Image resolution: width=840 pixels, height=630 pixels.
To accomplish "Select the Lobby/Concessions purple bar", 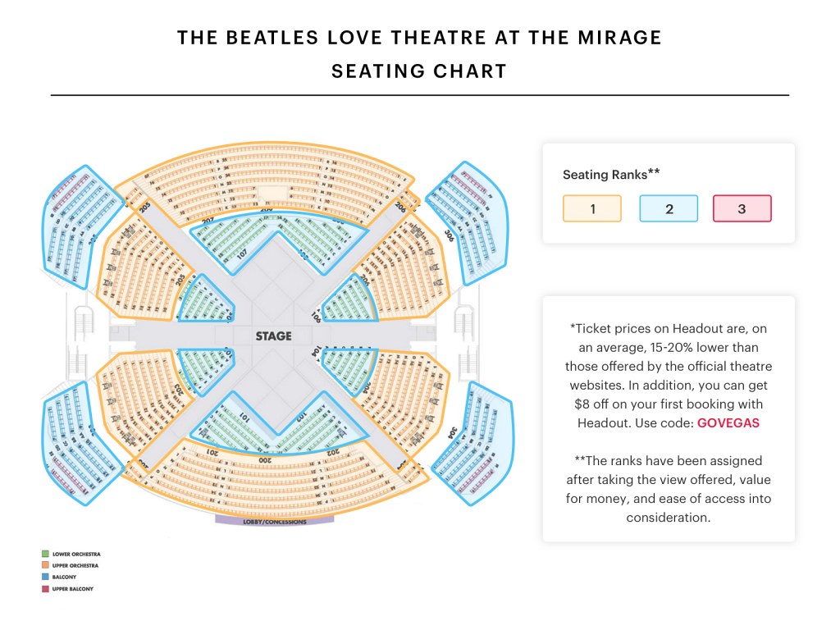I will (x=275, y=520).
